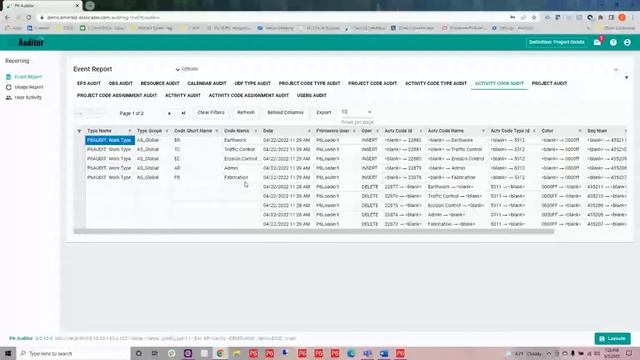640x360 pixels.
Task: Click the horizontal scrollbar under the table
Action: 314,231
